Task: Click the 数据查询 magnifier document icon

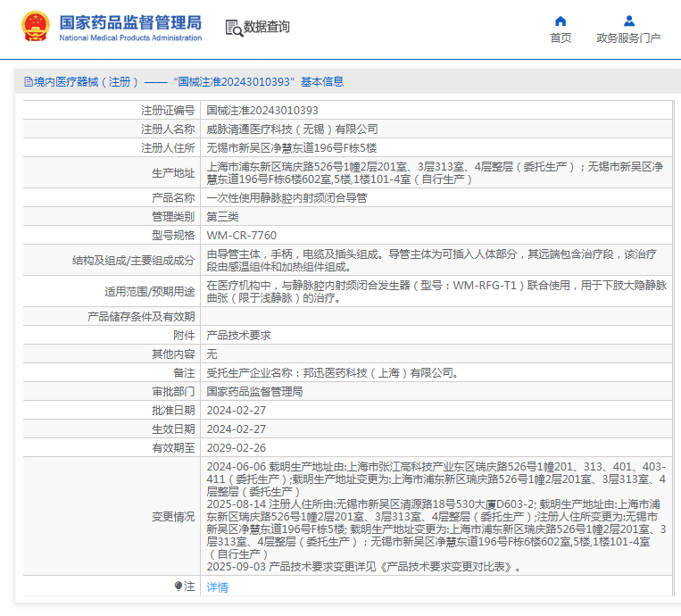Action: [x=233, y=28]
